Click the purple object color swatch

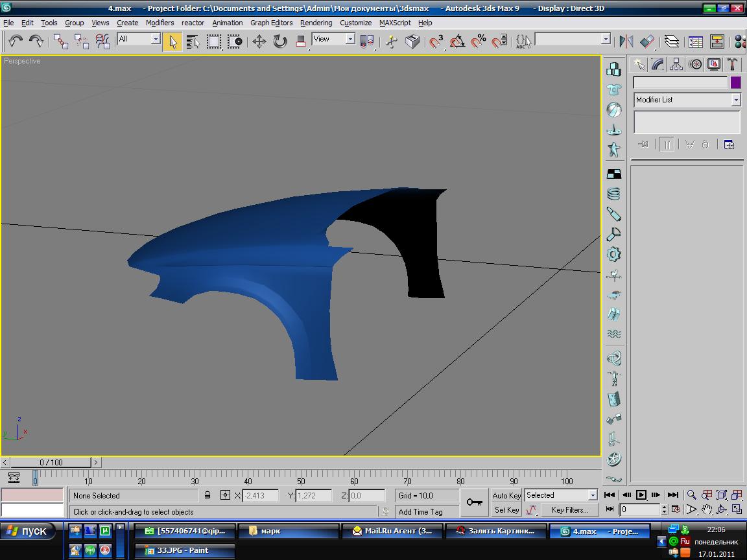click(x=735, y=82)
